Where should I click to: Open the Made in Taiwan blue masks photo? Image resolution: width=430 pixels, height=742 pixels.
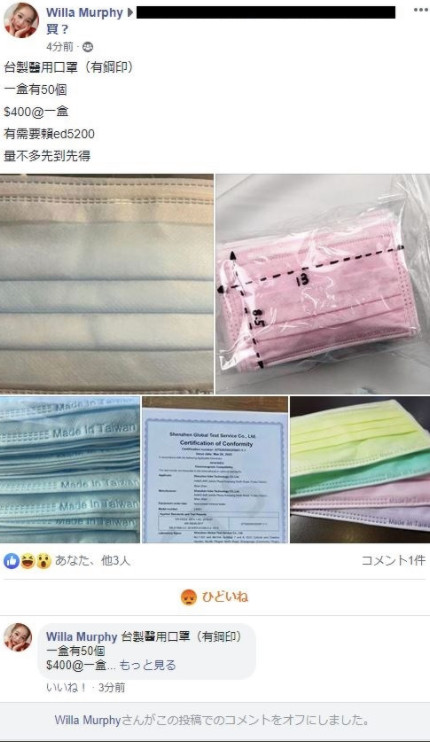[70, 469]
